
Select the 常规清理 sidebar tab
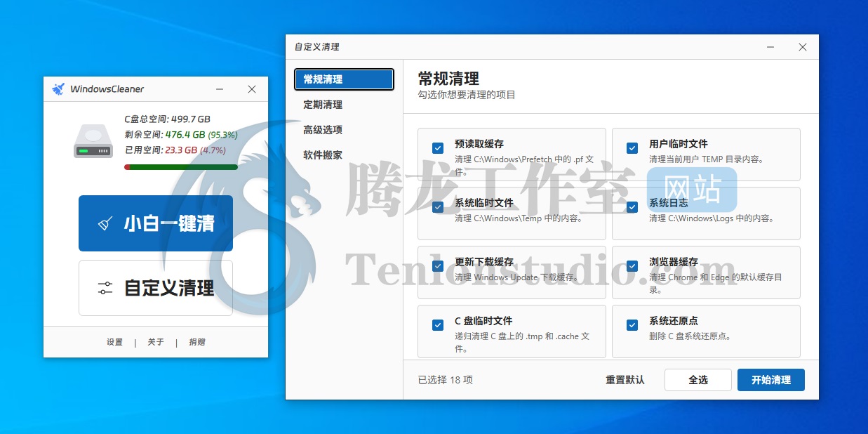(344, 79)
